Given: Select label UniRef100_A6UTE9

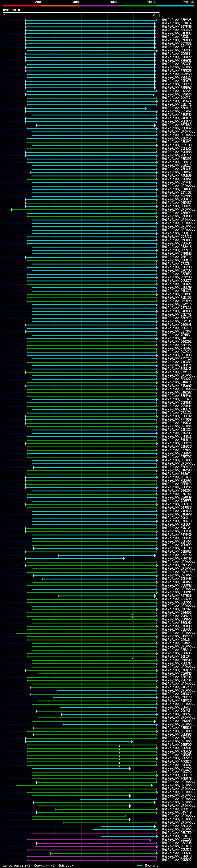Looking at the screenshot, I should coord(177,833).
